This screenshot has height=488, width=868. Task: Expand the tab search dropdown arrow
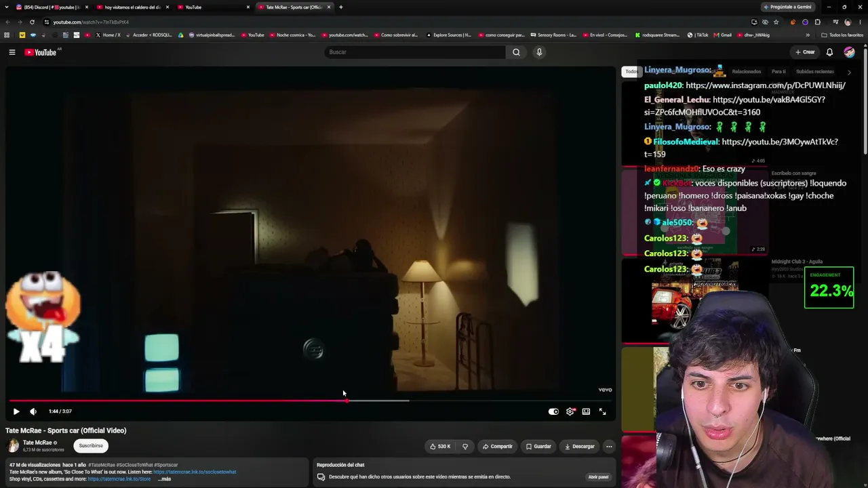tap(7, 7)
